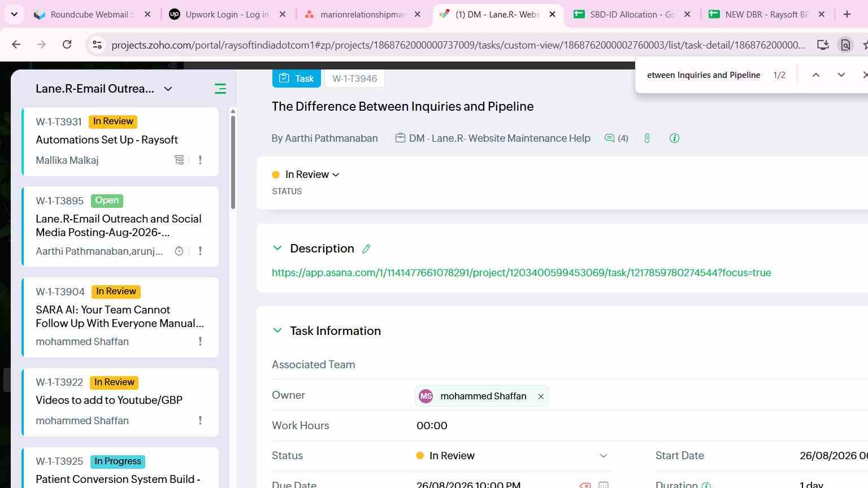Click the timer icon on task W-1-T3895

(x=179, y=251)
